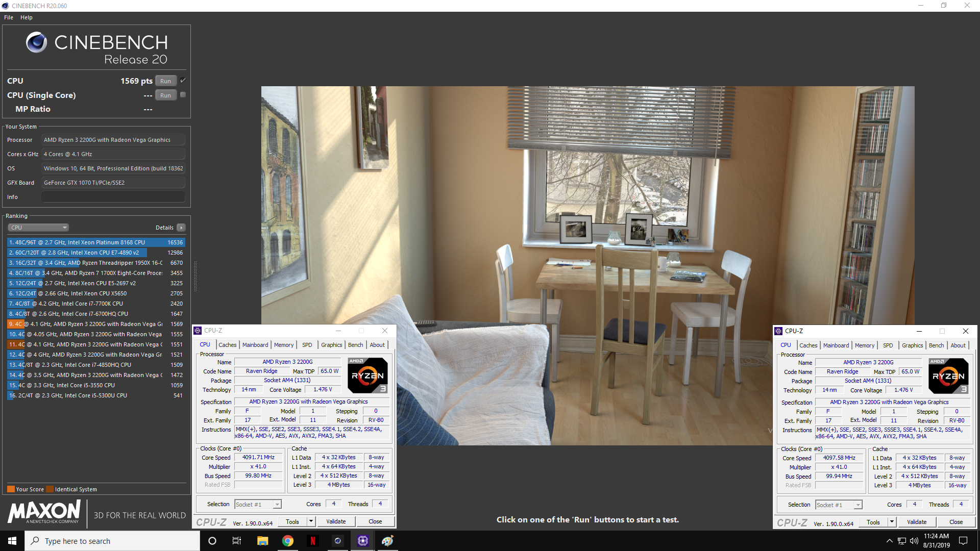Switch to Cinebench taskbar icon

(x=337, y=541)
